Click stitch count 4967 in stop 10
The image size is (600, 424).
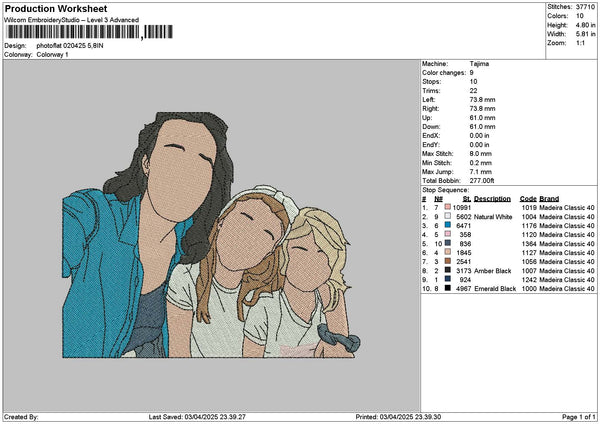[x=463, y=289]
